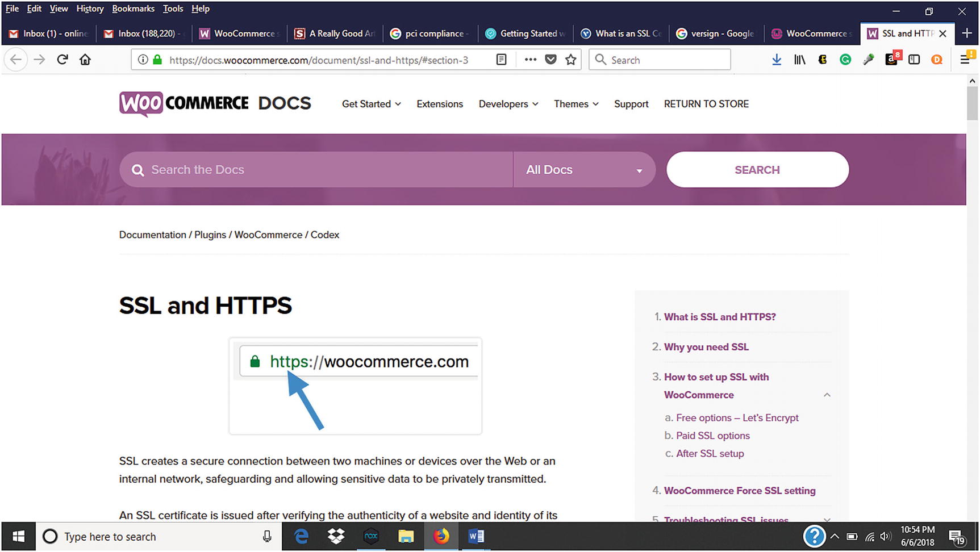Show the Firefox sidebars
Viewport: 980px width, 552px height.
pos(914,60)
